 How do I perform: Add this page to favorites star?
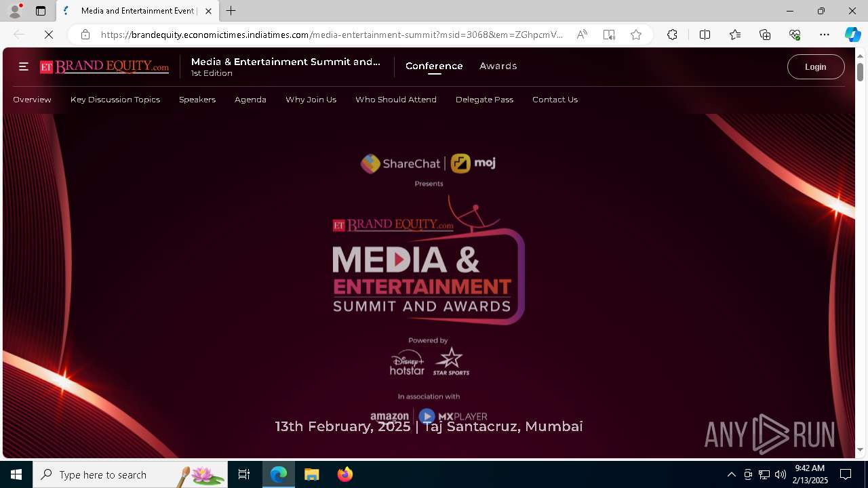[x=636, y=35]
